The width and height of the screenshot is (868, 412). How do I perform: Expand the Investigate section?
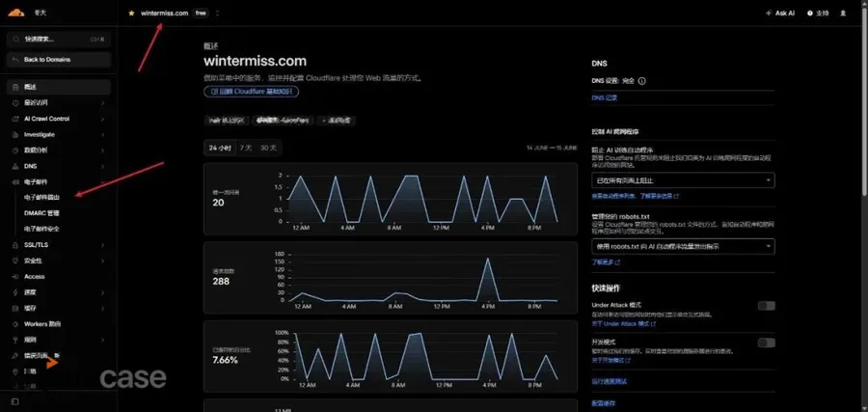click(103, 134)
